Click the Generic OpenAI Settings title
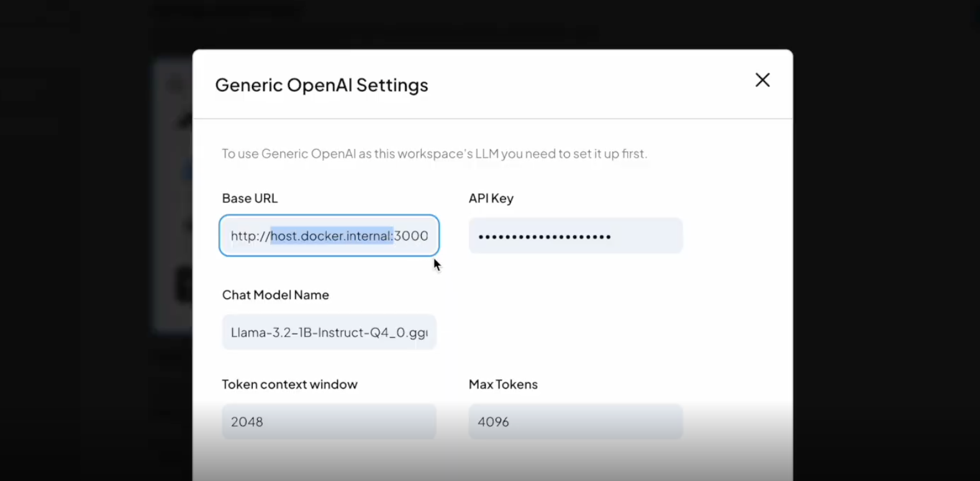Image resolution: width=980 pixels, height=481 pixels. [x=321, y=85]
